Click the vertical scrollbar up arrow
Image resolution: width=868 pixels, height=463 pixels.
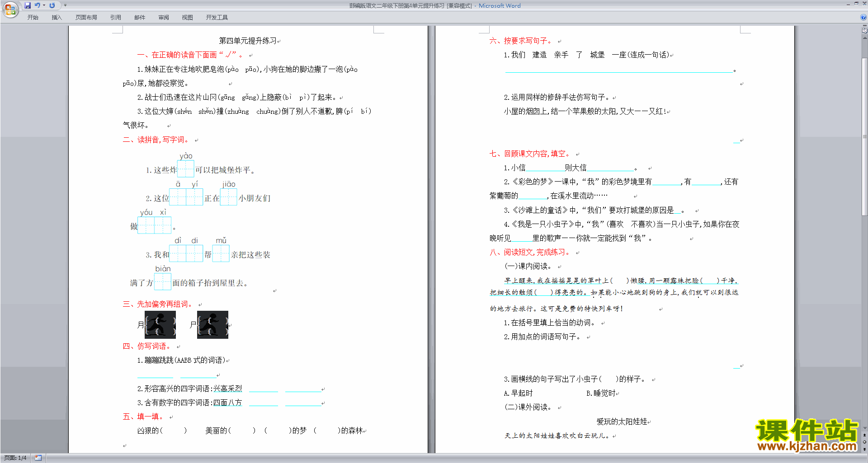[x=865, y=38]
